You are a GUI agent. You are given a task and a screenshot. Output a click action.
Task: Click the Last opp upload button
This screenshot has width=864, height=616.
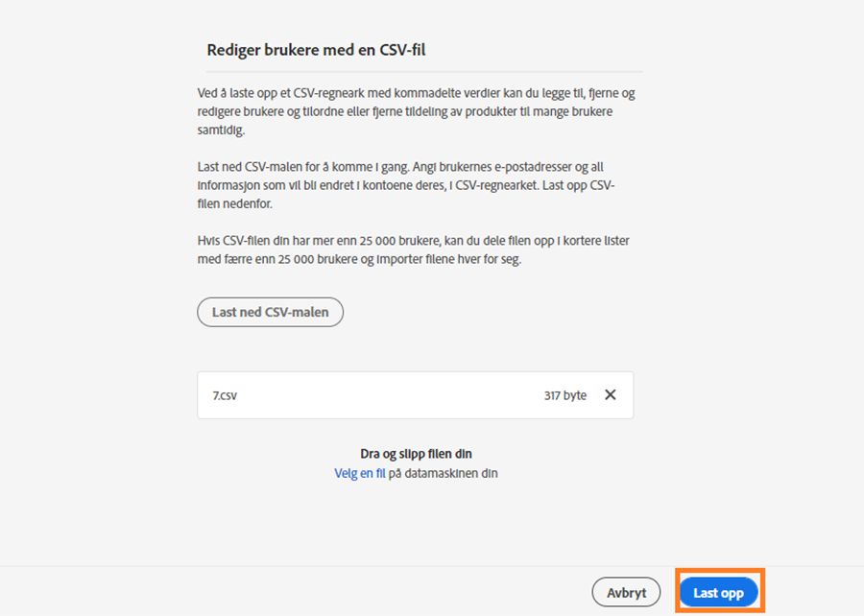(x=718, y=593)
